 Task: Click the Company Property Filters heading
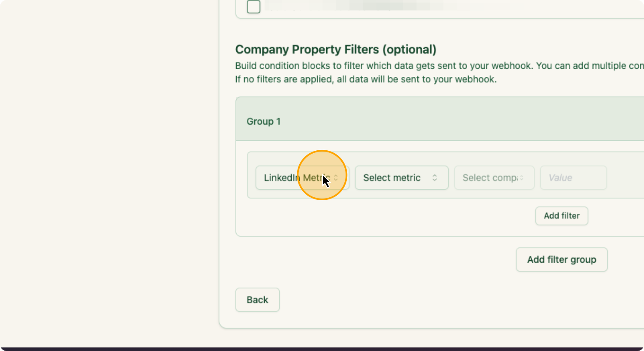pos(336,49)
